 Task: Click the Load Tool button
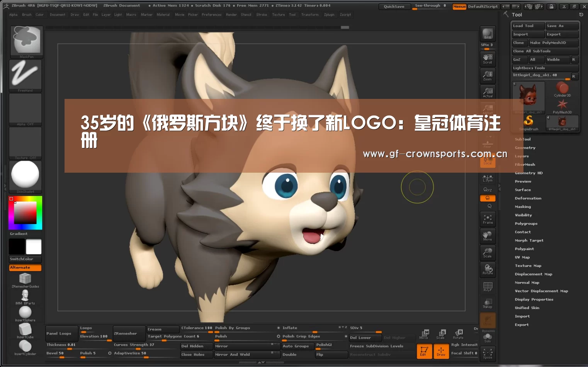528,26
